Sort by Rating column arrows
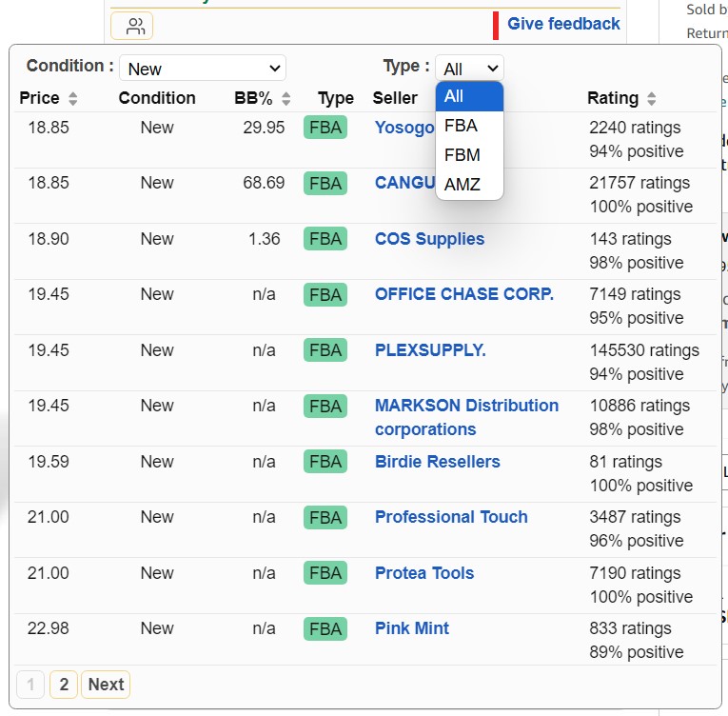The height and width of the screenshot is (716, 728). point(651,98)
